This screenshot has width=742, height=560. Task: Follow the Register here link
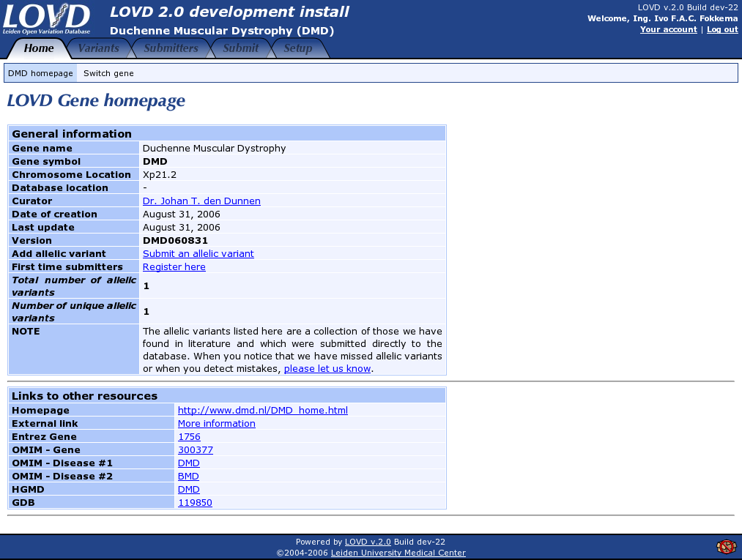pos(174,266)
